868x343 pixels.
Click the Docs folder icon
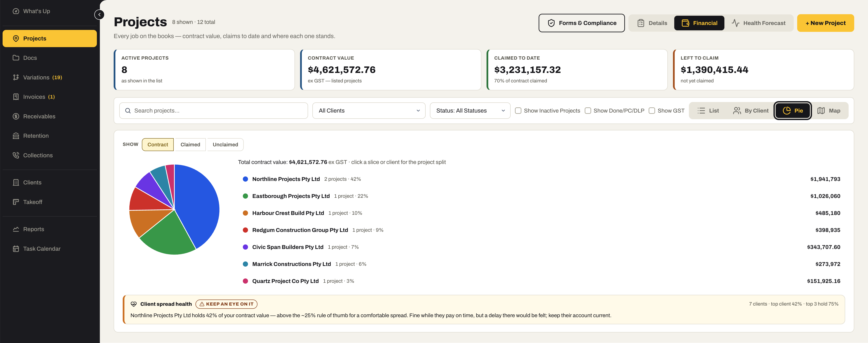pyautogui.click(x=16, y=58)
